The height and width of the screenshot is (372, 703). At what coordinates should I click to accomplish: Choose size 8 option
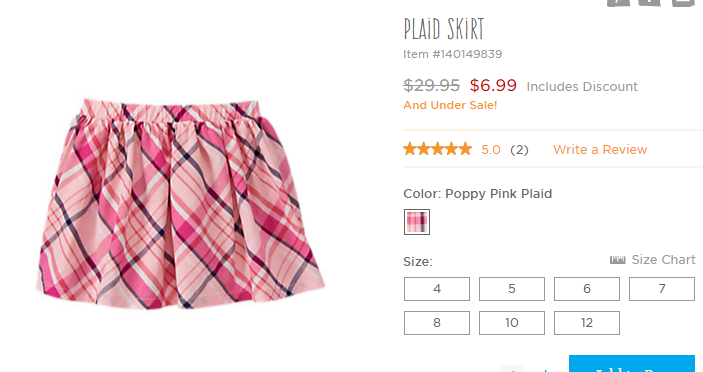pos(437,323)
